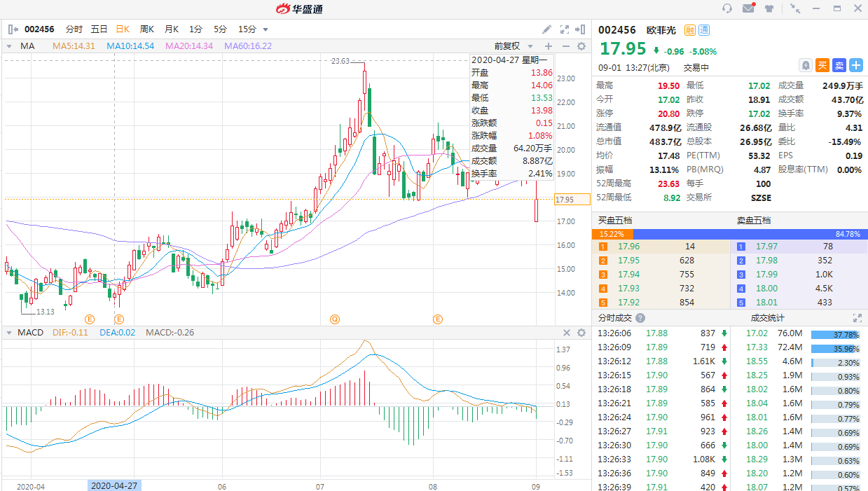This screenshot has width=868, height=491.
Task: Switch to 1分 one-minute chart
Action: (x=195, y=29)
